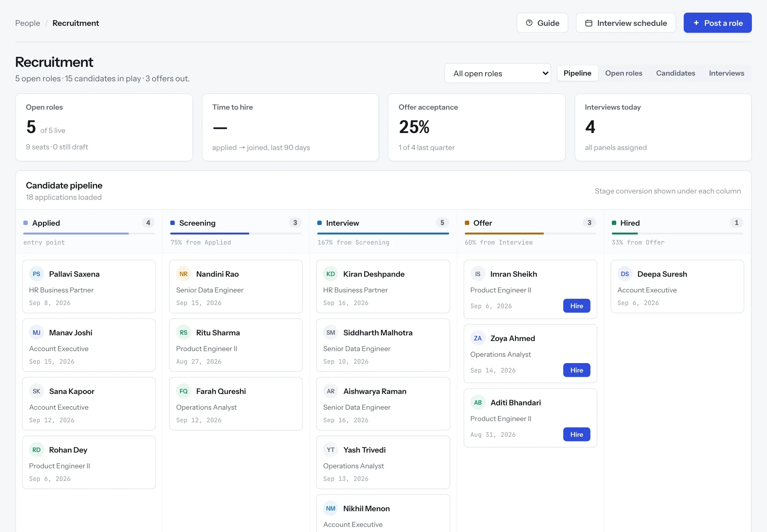Click the plus icon in Post a role

696,23
